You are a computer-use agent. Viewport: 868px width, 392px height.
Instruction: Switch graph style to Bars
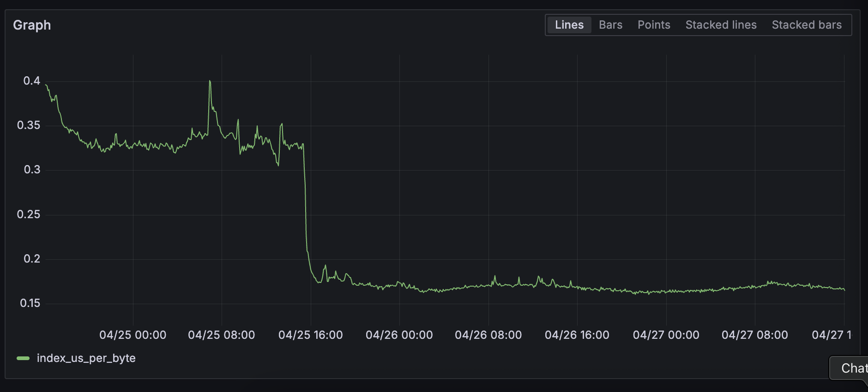coord(610,25)
